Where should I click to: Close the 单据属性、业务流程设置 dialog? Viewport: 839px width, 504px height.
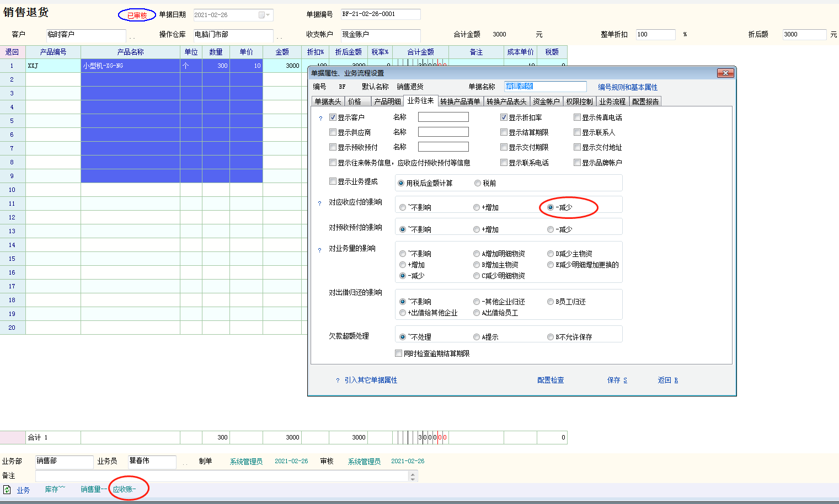tap(725, 73)
